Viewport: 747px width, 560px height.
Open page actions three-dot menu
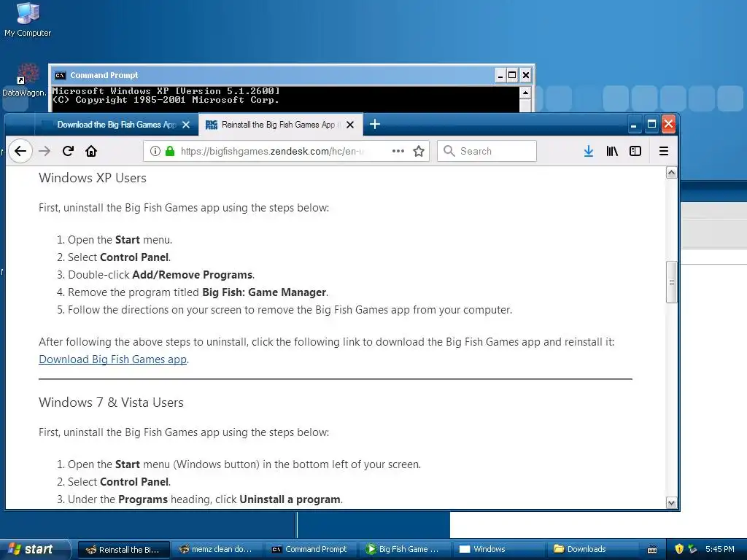pyautogui.click(x=398, y=151)
